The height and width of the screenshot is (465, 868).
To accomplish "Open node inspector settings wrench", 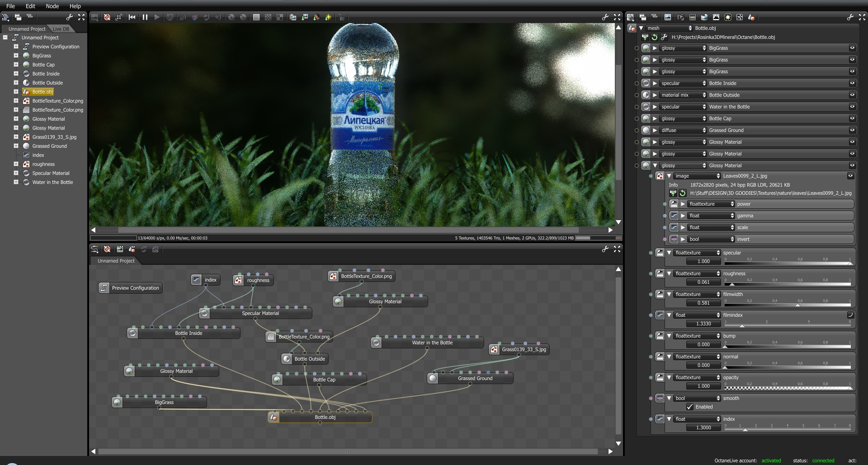I will click(850, 17).
